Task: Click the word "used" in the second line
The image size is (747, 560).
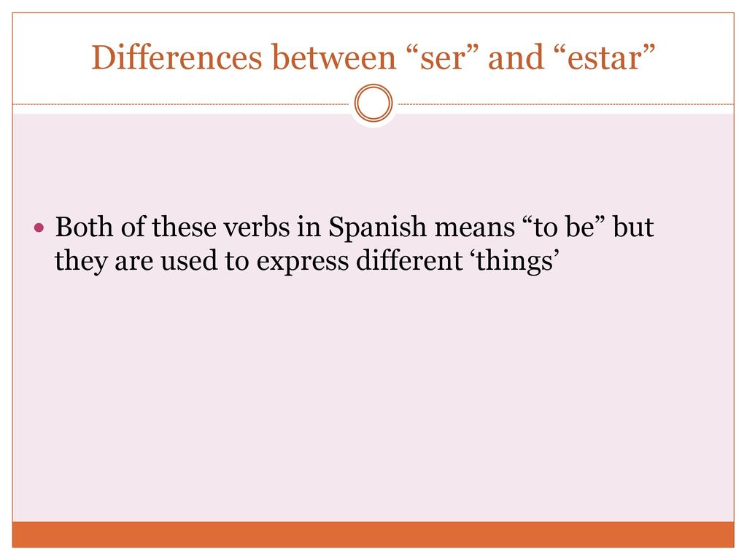Action: pyautogui.click(x=189, y=260)
